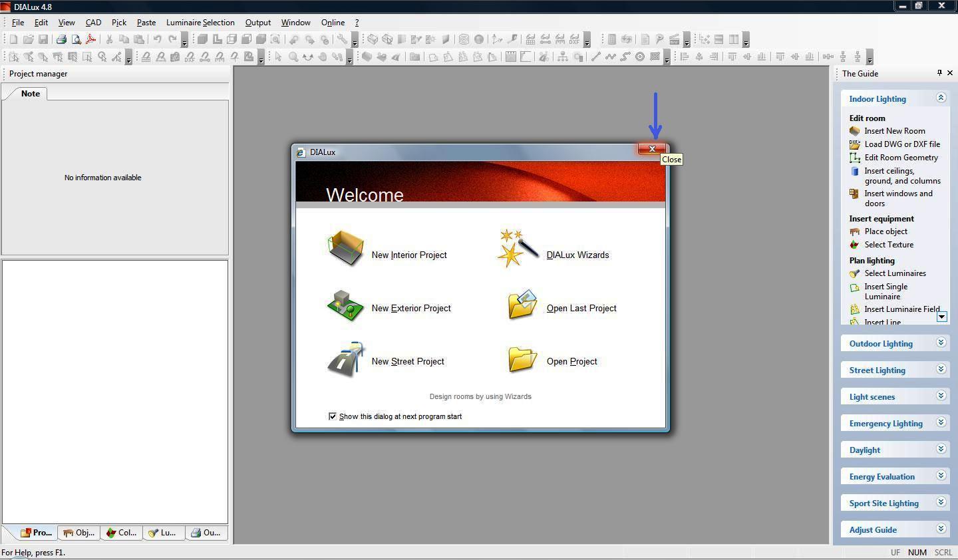Click the Copy icon in the toolbar
The width and height of the screenshot is (958, 560).
124,39
